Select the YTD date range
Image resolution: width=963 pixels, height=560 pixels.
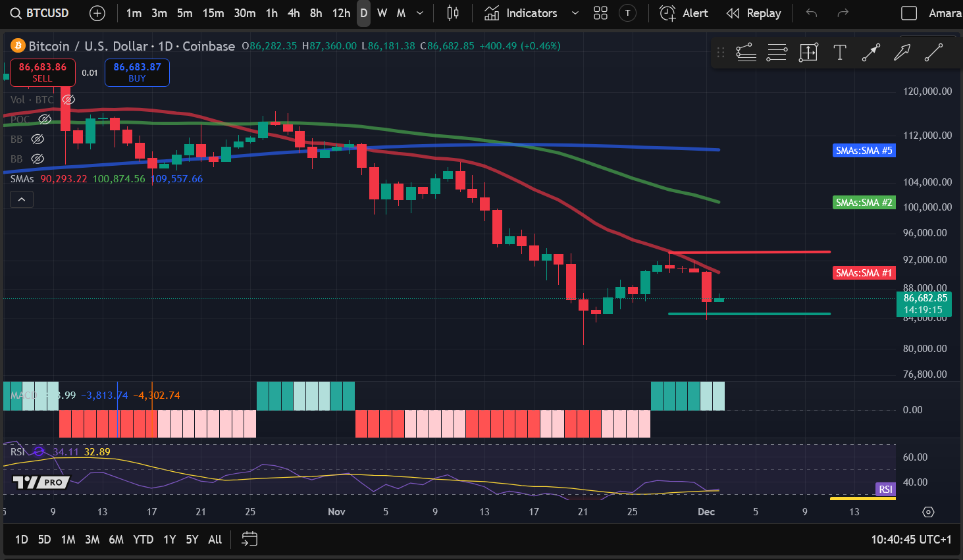pyautogui.click(x=143, y=539)
